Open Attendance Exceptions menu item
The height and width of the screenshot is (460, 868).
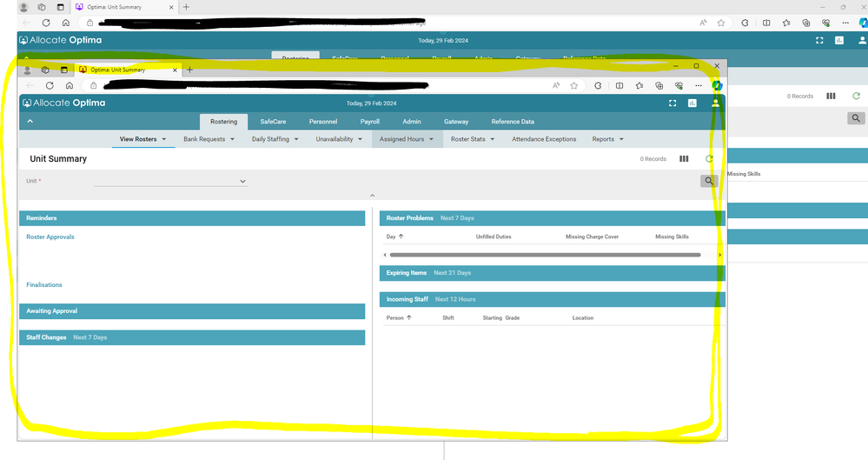click(544, 139)
